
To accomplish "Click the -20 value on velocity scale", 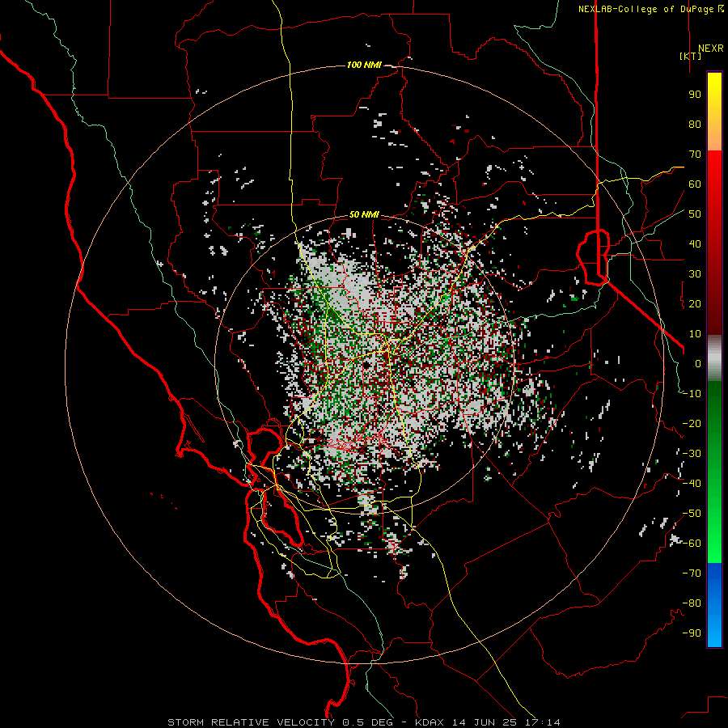I will [x=692, y=424].
